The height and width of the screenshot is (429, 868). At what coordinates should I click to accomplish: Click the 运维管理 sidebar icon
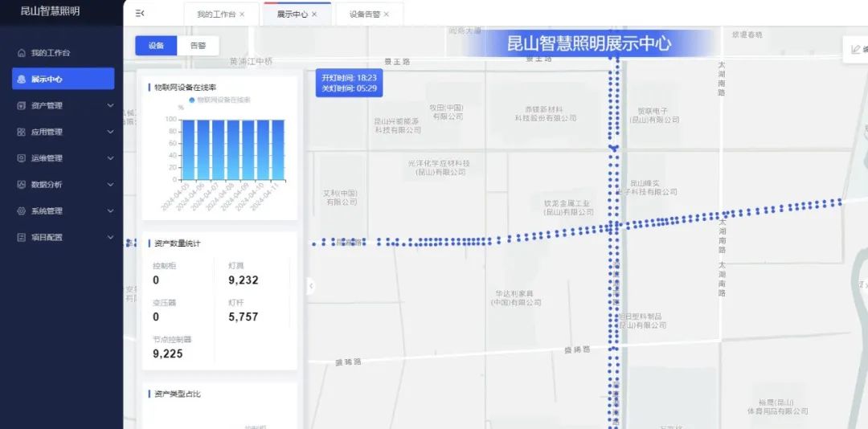pyautogui.click(x=22, y=158)
